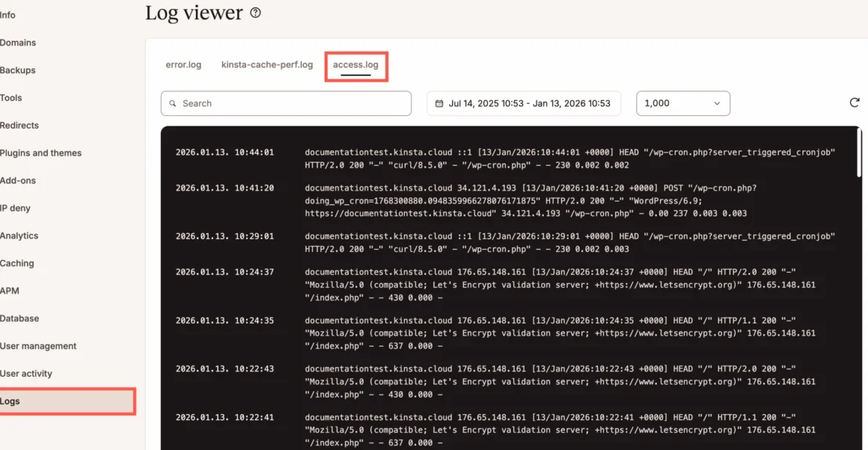The image size is (868, 450).
Task: Open User activity in the sidebar
Action: pos(26,374)
